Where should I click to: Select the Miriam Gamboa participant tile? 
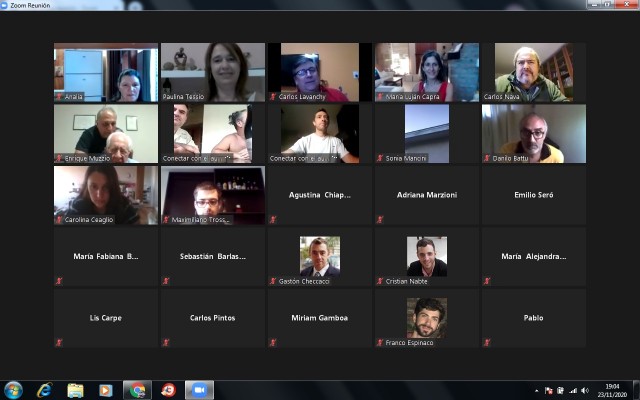(x=319, y=318)
